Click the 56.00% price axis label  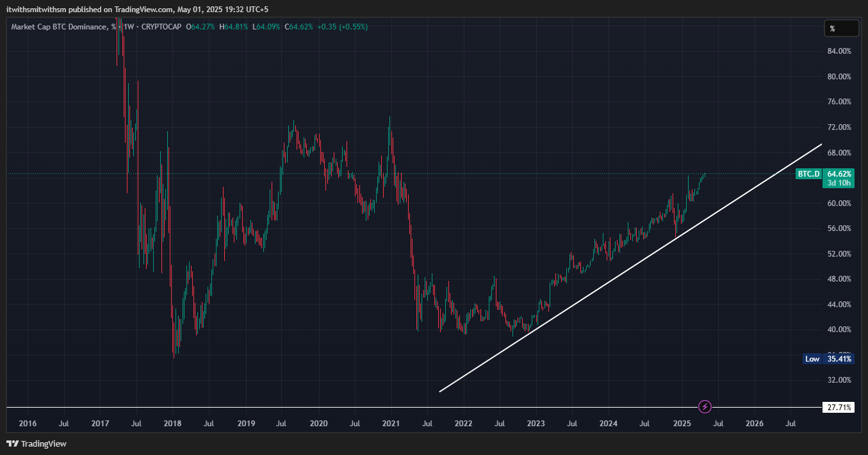pyautogui.click(x=839, y=228)
